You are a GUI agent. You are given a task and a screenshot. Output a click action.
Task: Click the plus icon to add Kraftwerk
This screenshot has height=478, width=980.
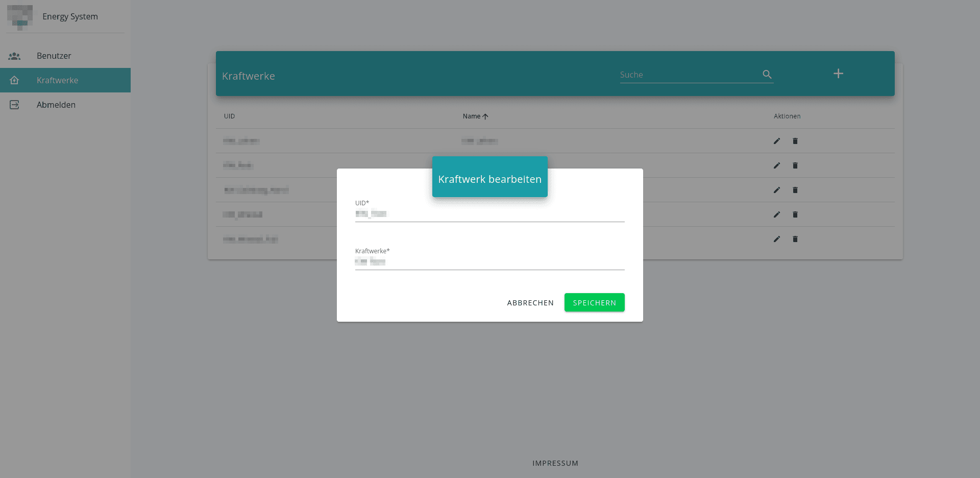[838, 74]
